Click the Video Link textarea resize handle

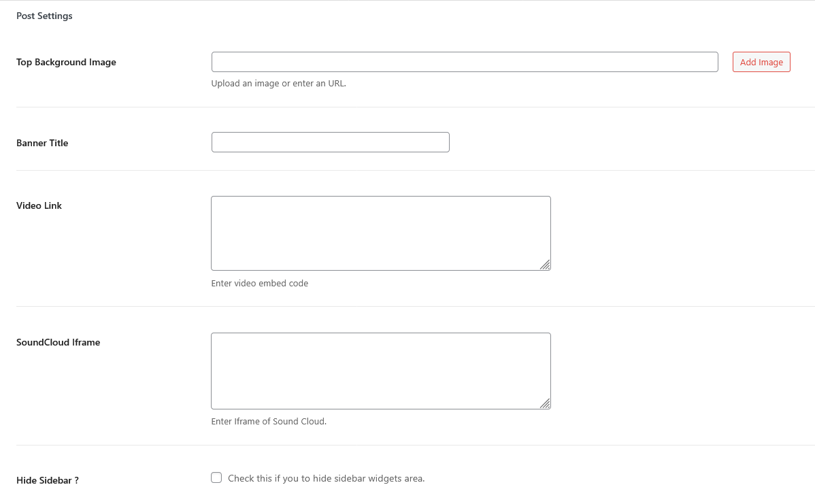545,265
